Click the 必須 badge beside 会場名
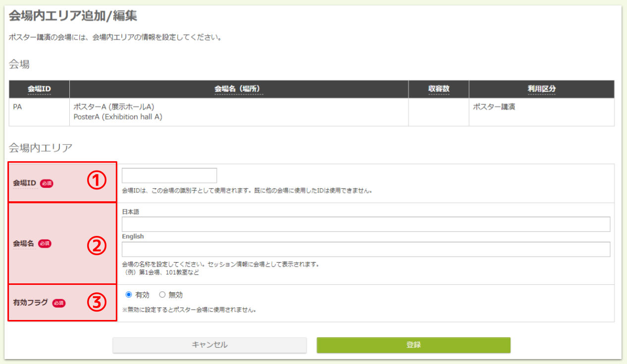 click(x=44, y=244)
